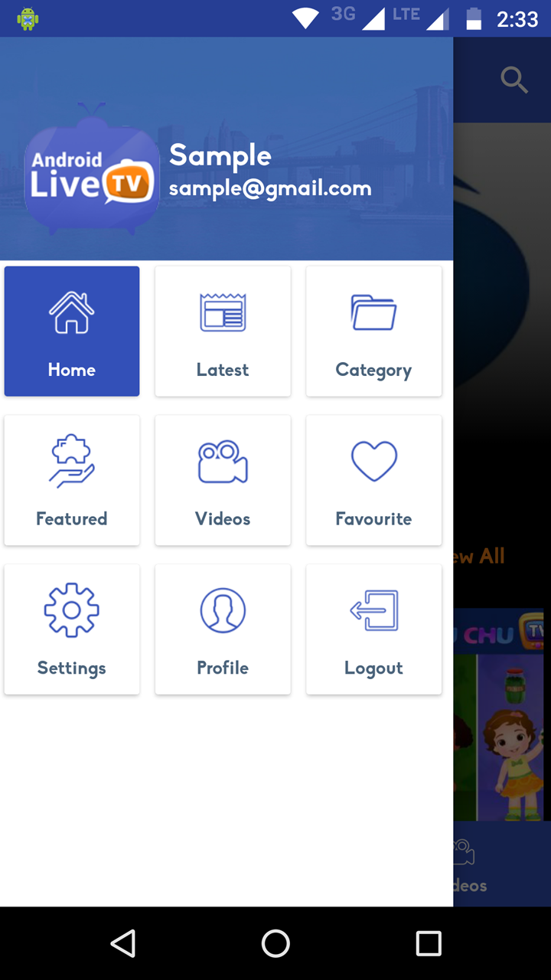
Task: Open Featured puzzle-hand icon
Action: tap(72, 462)
